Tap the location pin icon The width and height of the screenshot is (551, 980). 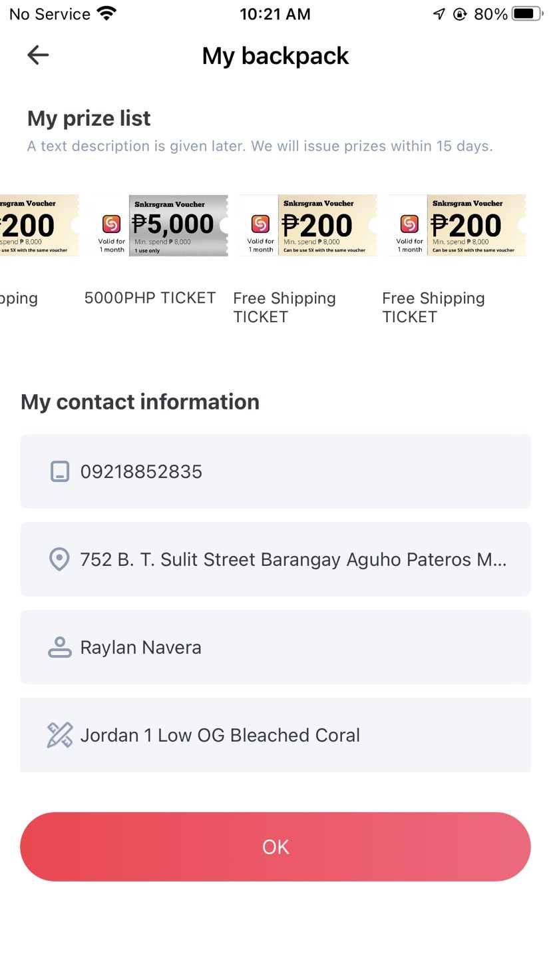[59, 559]
